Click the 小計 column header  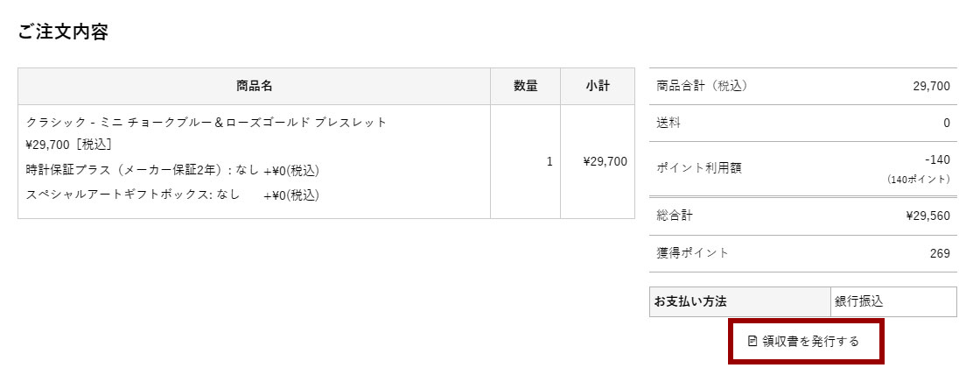pyautogui.click(x=598, y=86)
